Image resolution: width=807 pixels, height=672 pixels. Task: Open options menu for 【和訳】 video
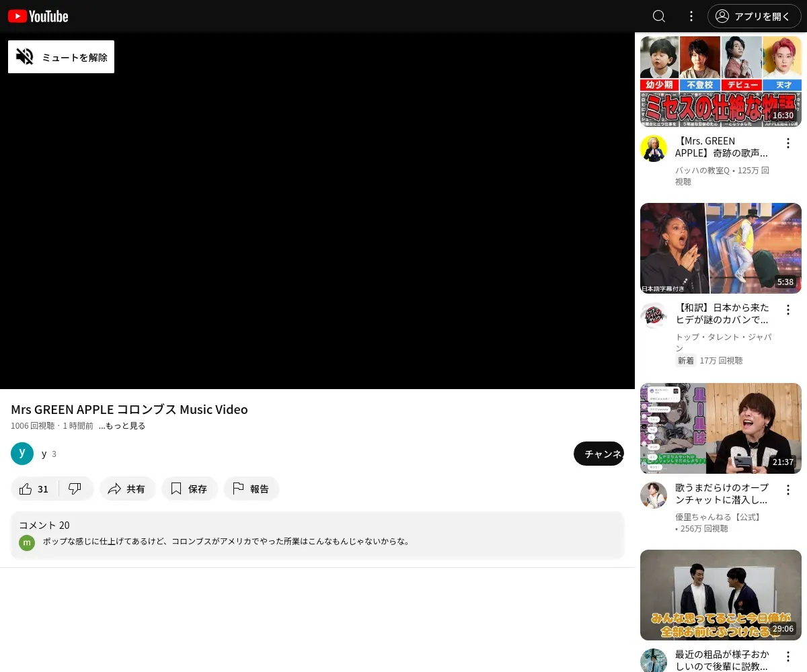pyautogui.click(x=788, y=310)
